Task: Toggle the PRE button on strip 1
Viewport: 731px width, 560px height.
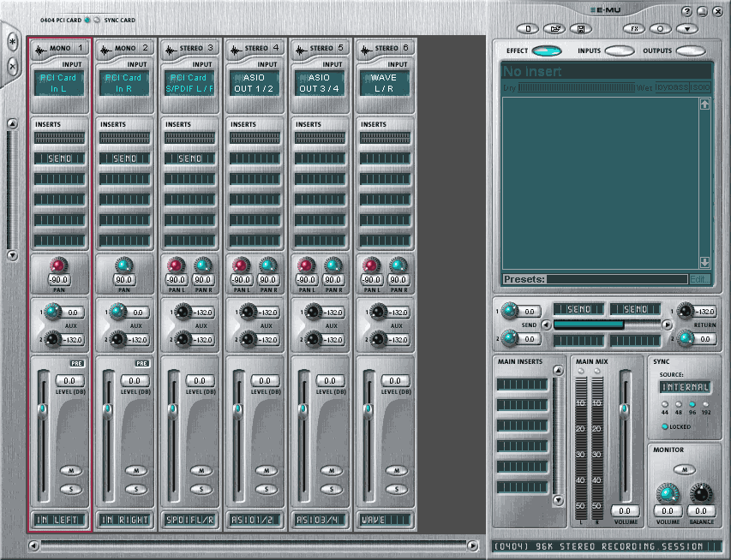Action: coord(77,363)
